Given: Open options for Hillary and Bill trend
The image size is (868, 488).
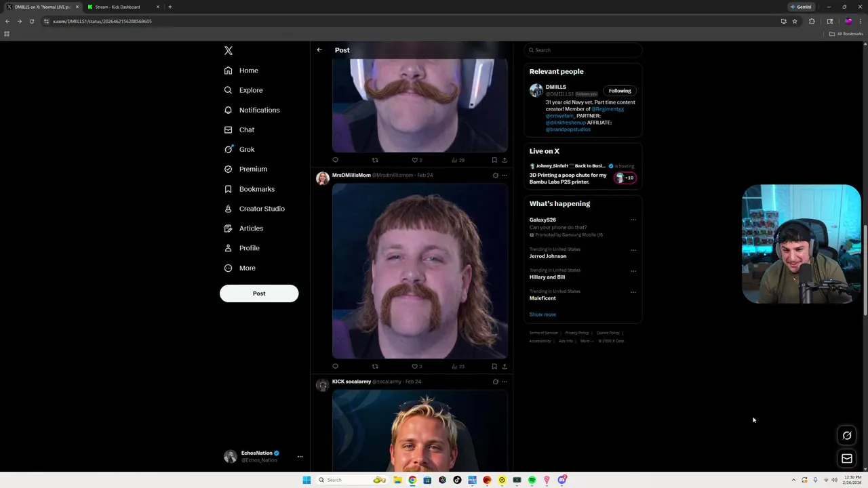Looking at the screenshot, I should click(x=633, y=270).
